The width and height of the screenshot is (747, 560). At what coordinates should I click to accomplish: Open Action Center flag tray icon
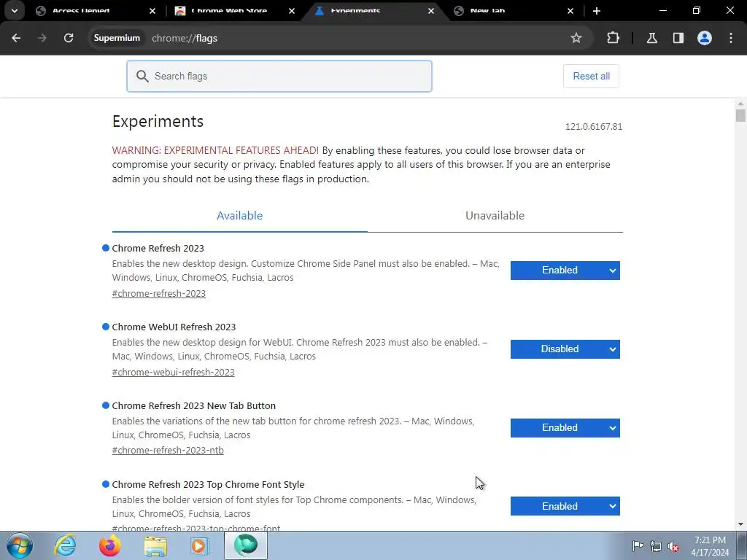[638, 545]
